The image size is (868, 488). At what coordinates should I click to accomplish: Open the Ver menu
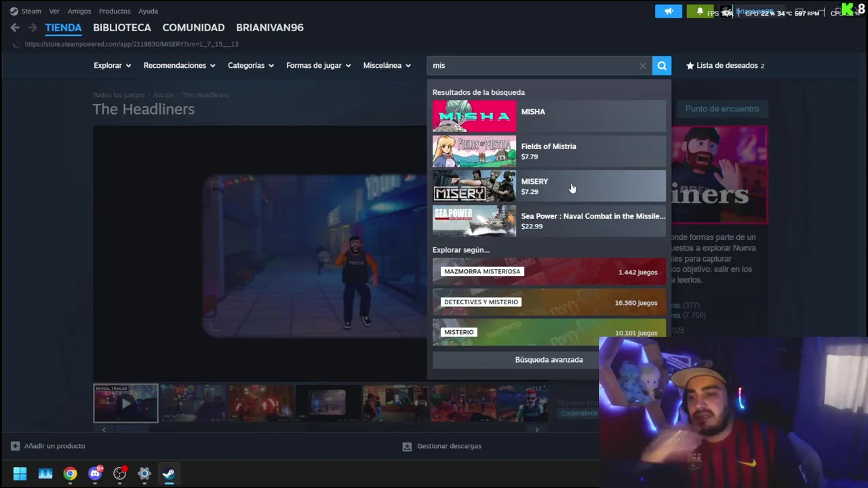pos(54,11)
